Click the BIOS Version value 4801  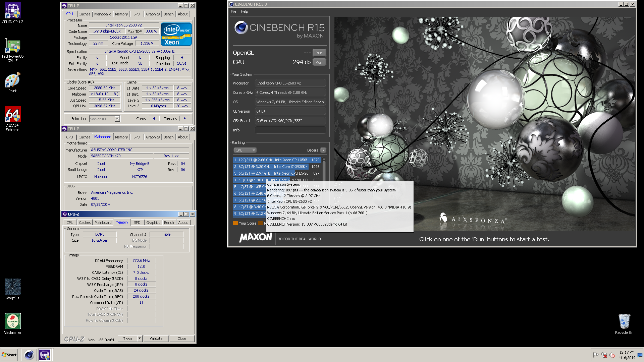coord(139,198)
